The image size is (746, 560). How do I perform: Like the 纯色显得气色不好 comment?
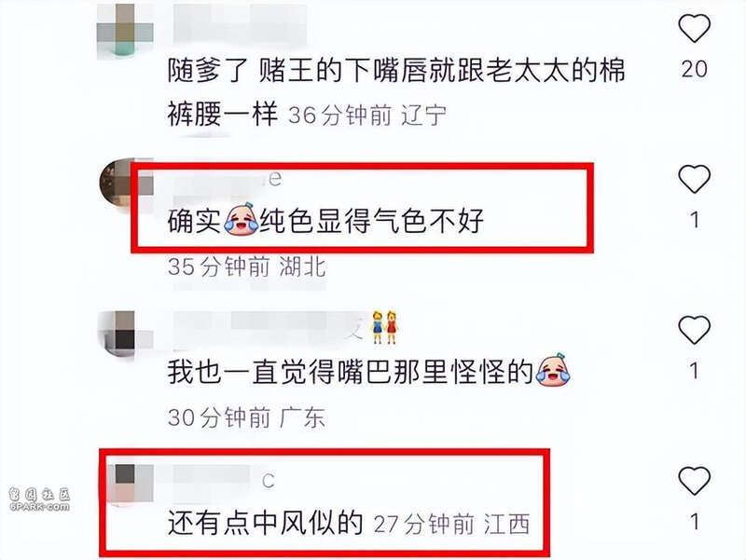point(694,178)
